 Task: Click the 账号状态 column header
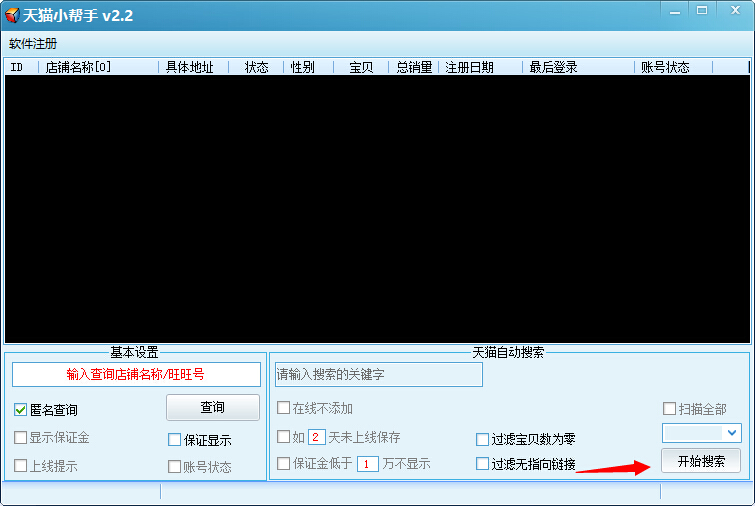click(x=674, y=67)
